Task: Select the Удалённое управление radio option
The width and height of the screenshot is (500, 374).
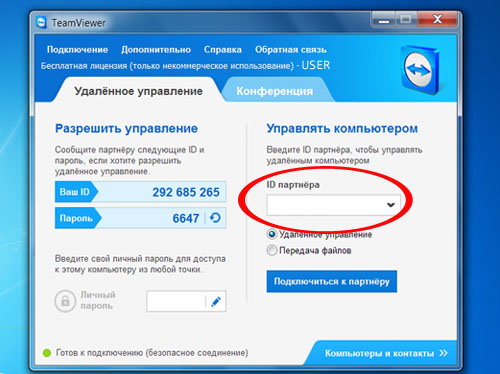Action: pyautogui.click(x=272, y=234)
